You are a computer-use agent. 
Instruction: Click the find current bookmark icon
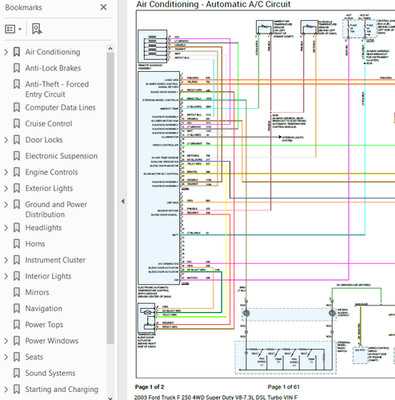click(x=36, y=29)
